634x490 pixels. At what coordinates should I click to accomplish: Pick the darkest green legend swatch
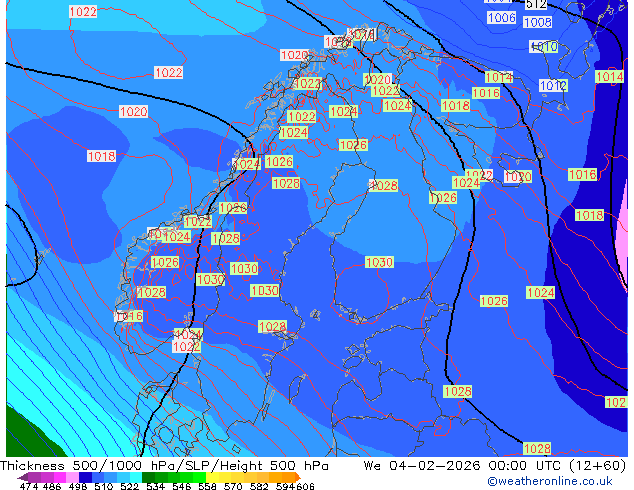pyautogui.click(x=148, y=477)
